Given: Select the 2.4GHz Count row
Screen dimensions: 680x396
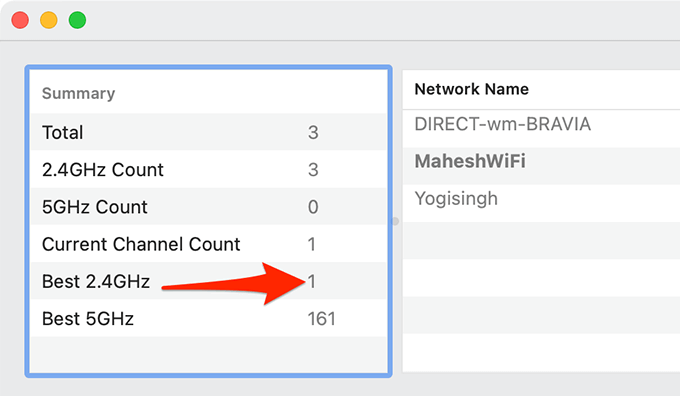Looking at the screenshot, I should (209, 169).
